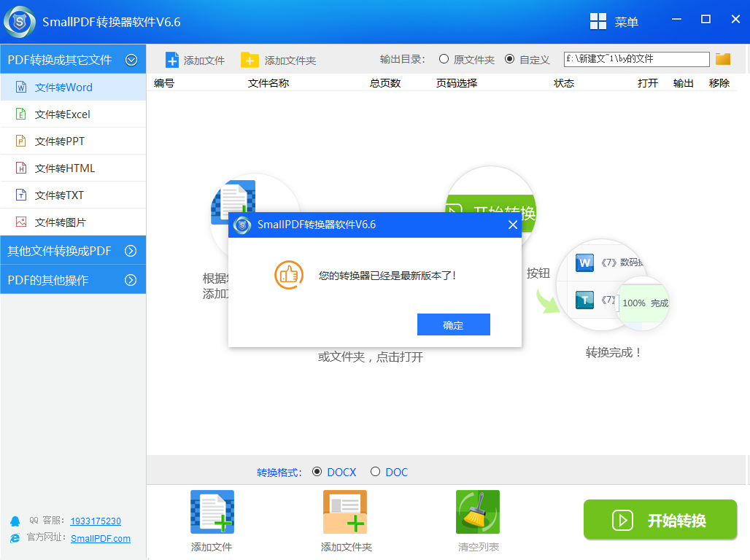Click the 菜单 text in title bar
The image size is (750, 560).
(x=627, y=22)
